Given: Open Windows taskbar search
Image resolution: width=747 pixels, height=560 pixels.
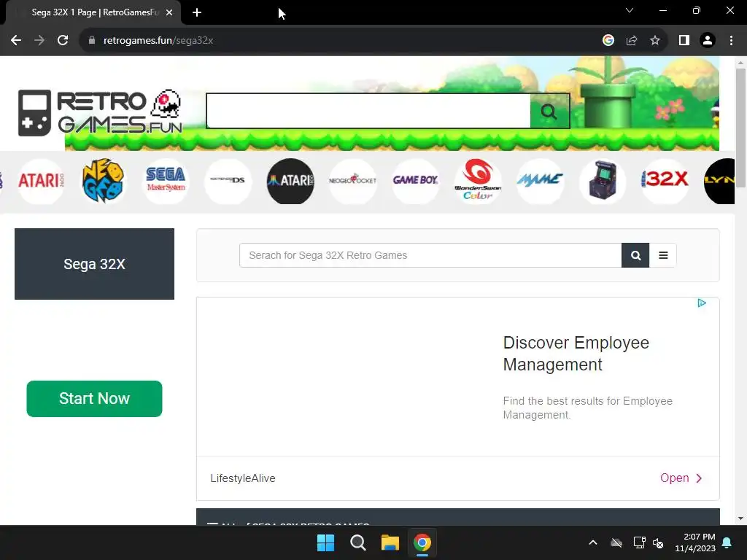Looking at the screenshot, I should point(357,542).
